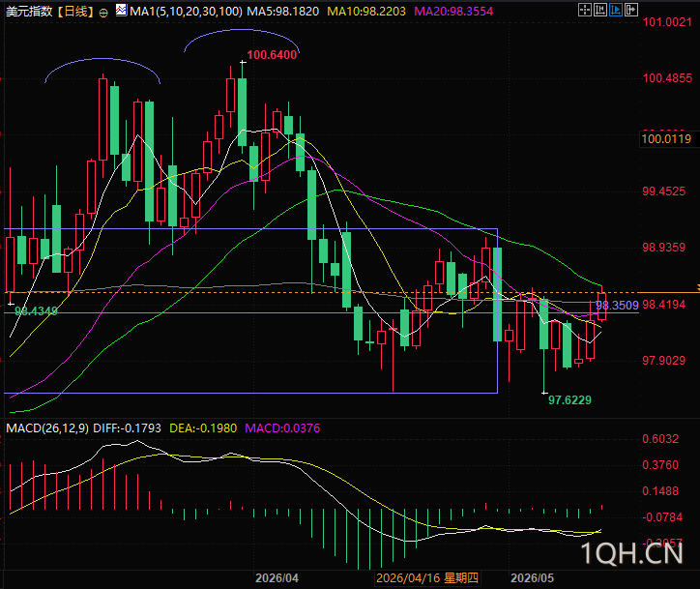Click the 99.4525 axis value
This screenshot has width=700, height=589.
point(663,191)
